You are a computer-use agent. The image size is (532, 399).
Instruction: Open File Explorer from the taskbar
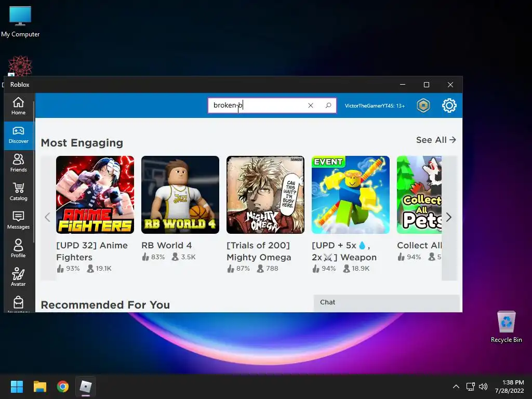click(39, 387)
